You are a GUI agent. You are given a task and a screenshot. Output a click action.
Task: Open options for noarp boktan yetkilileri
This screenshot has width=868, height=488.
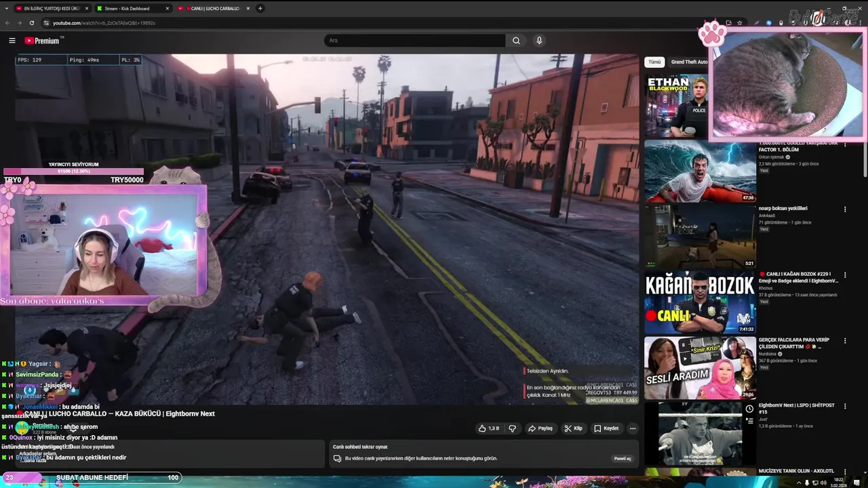coord(845,209)
